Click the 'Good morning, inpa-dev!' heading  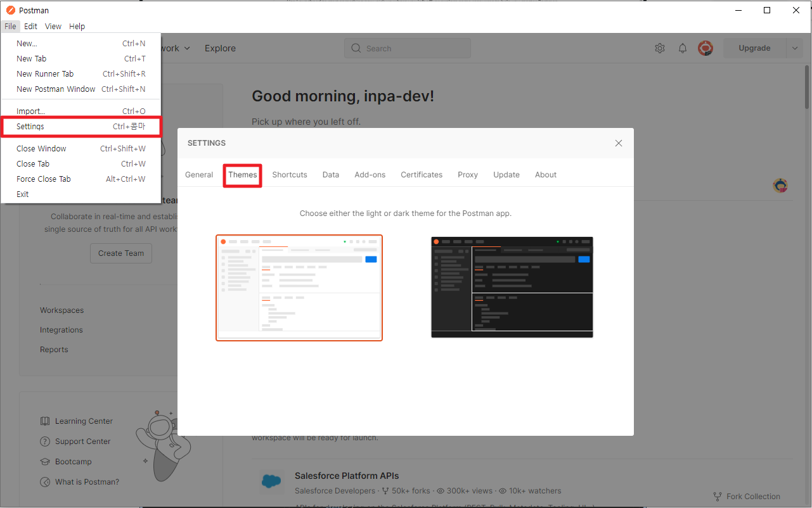click(x=343, y=96)
